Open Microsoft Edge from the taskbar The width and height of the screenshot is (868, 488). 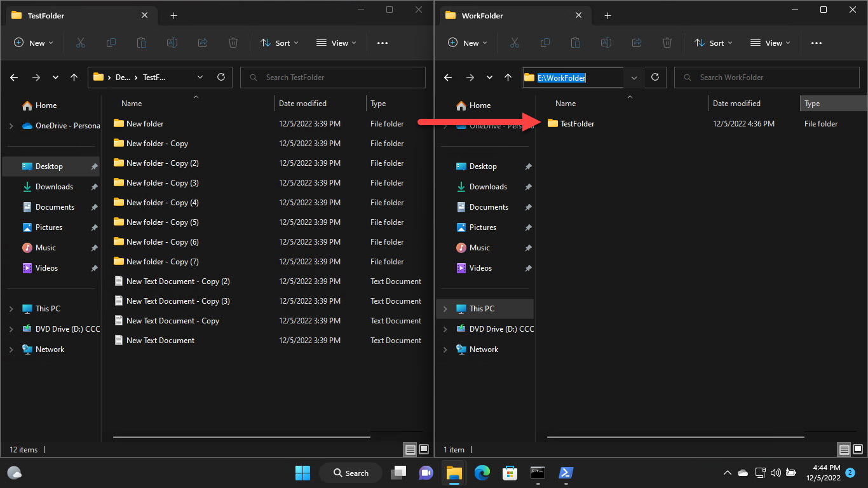482,473
